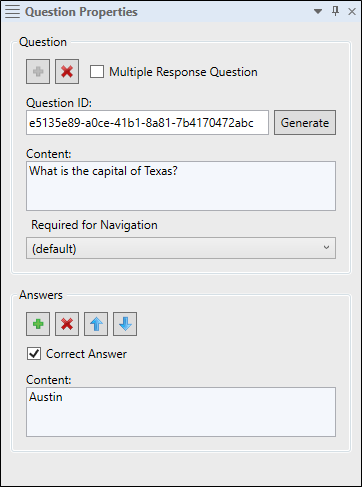Click into the question Content text box

[181, 186]
